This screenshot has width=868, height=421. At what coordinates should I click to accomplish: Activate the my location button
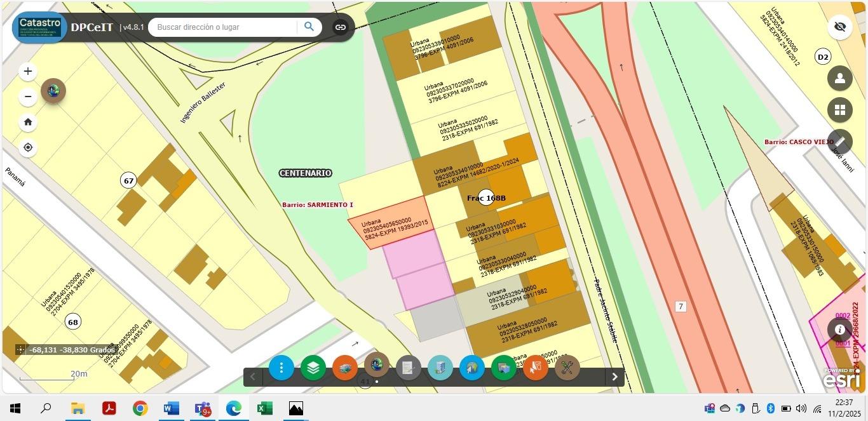(x=28, y=148)
